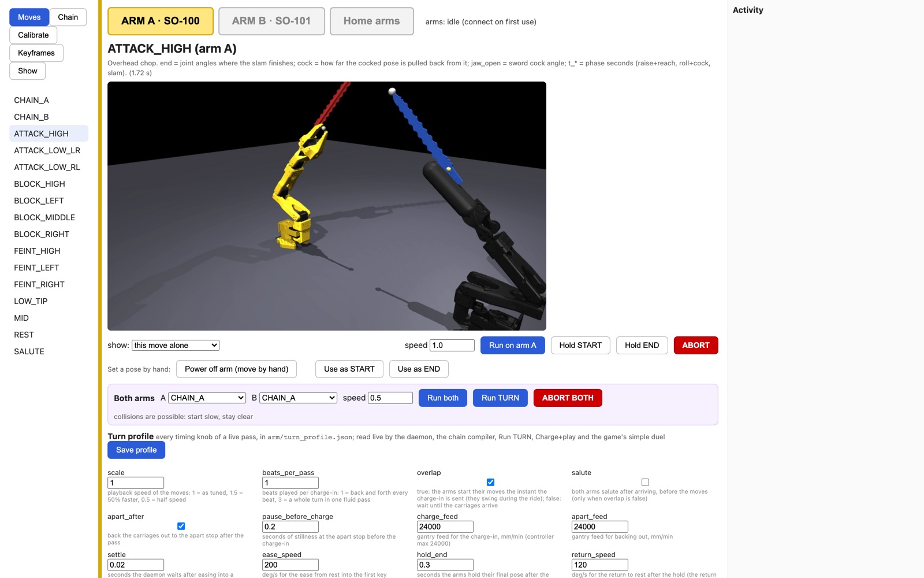The height and width of the screenshot is (578, 924).
Task: Click Power off arm (move by hand)
Action: pyautogui.click(x=237, y=369)
